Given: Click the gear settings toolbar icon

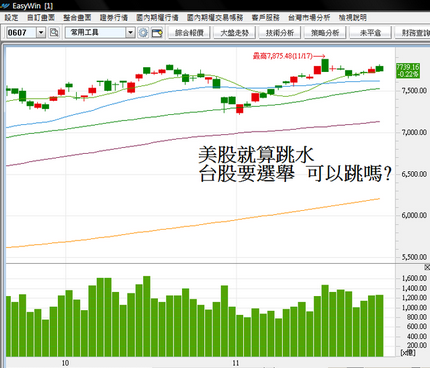Looking at the screenshot, I should (143, 33).
